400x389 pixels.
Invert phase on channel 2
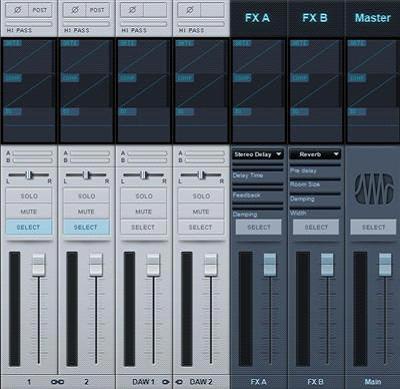75,10
